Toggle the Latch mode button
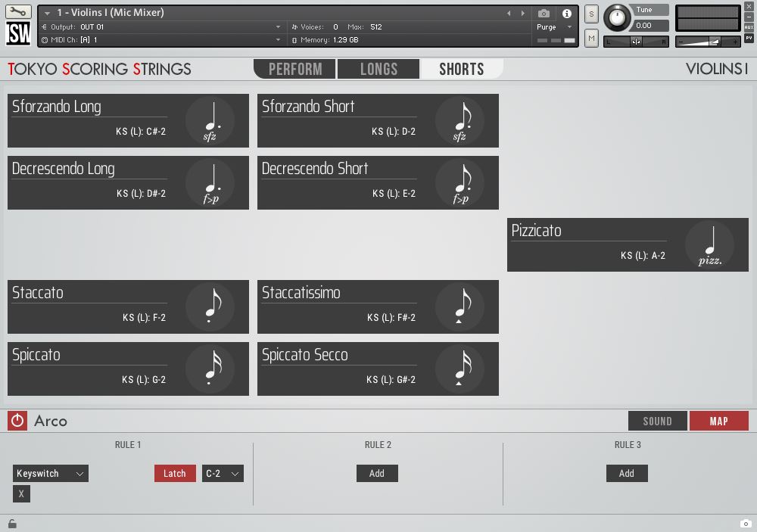 pos(175,473)
